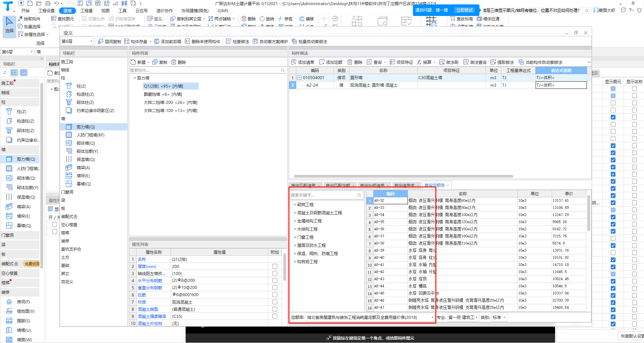Open the 定额库 selection dropdown

pos(370,317)
